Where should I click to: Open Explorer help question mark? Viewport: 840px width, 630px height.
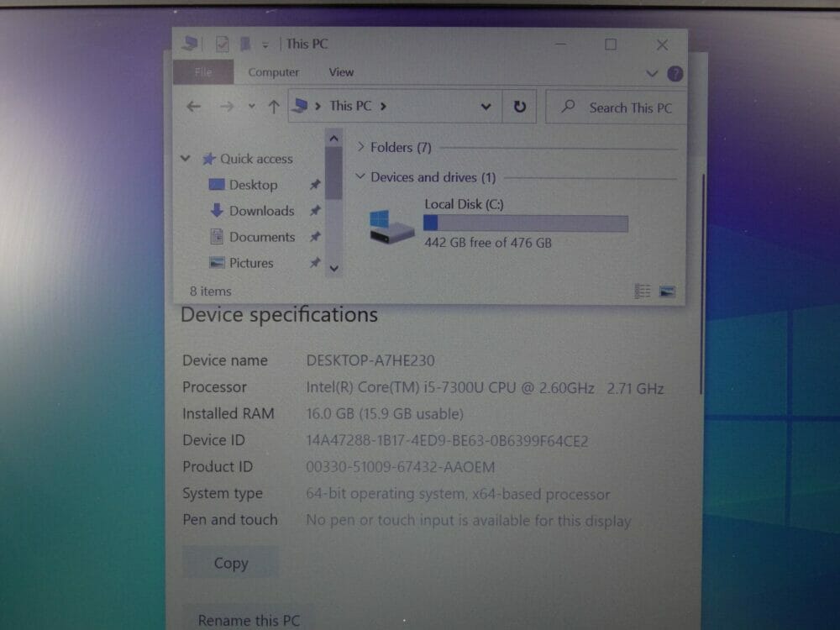[x=675, y=73]
